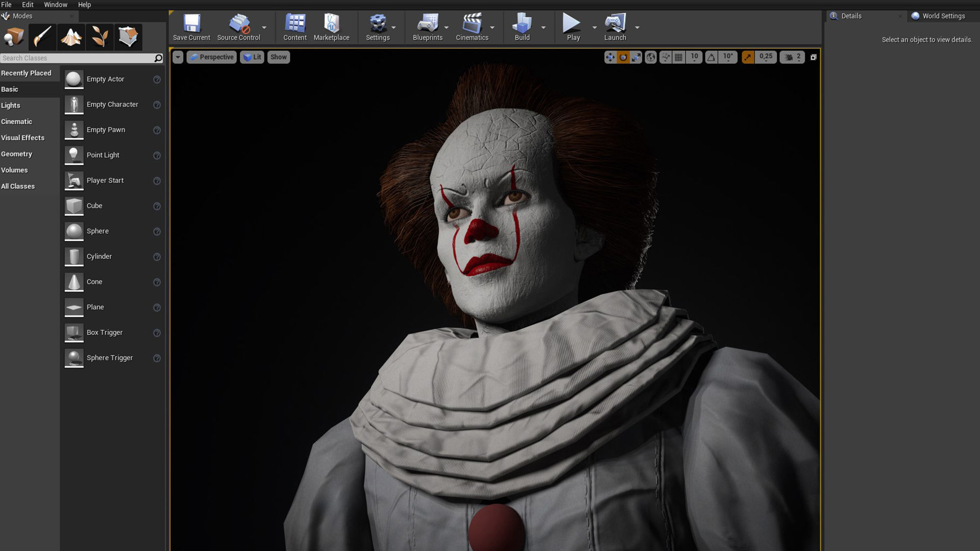The width and height of the screenshot is (980, 551).
Task: Select the Paint mode brush icon
Action: 42,37
